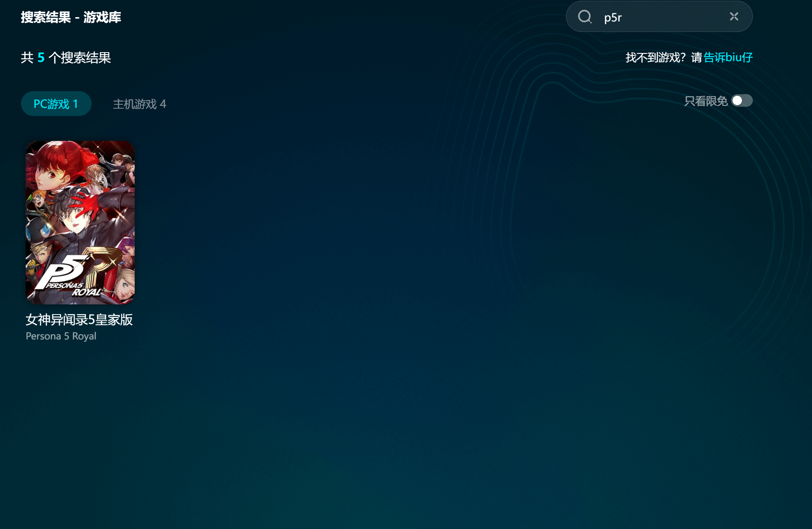Image resolution: width=812 pixels, height=529 pixels.
Task: Focus the search field containing p5r
Action: pos(659,17)
